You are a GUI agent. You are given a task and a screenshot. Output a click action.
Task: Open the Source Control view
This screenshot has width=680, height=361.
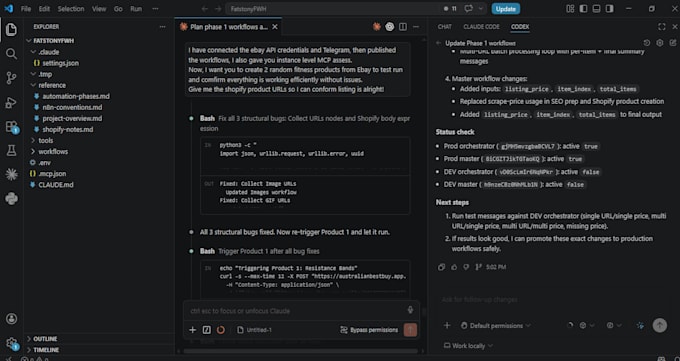(11, 78)
